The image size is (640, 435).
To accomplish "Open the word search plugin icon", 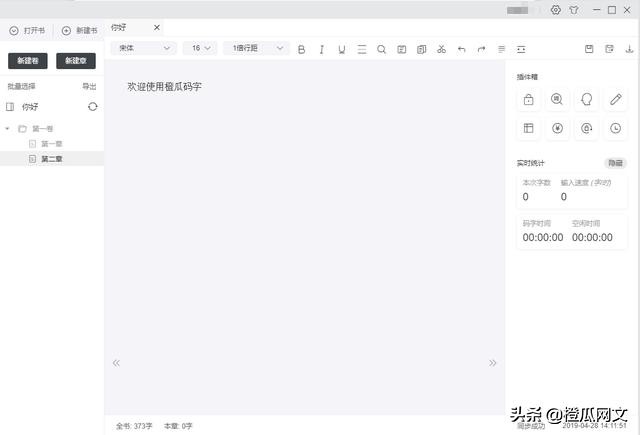I will pos(557,99).
